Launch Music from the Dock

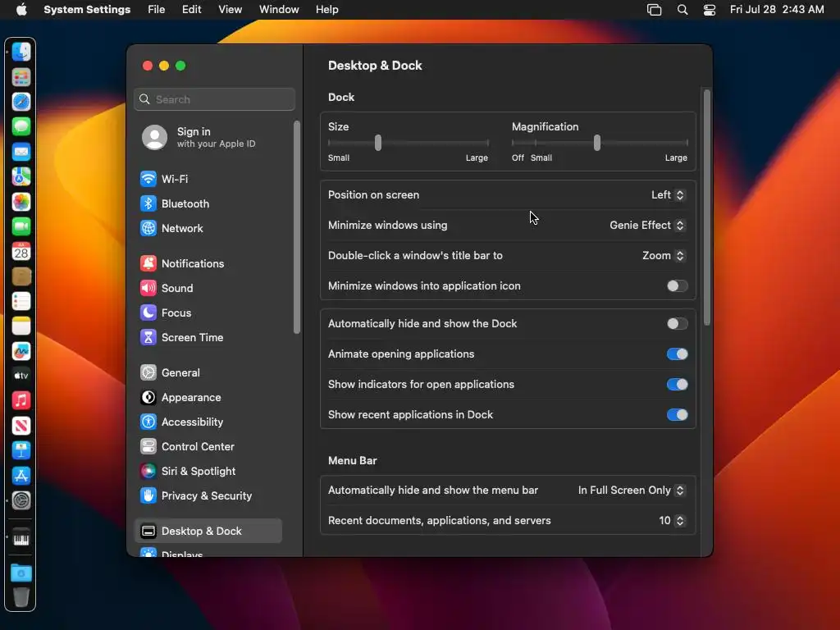(21, 400)
